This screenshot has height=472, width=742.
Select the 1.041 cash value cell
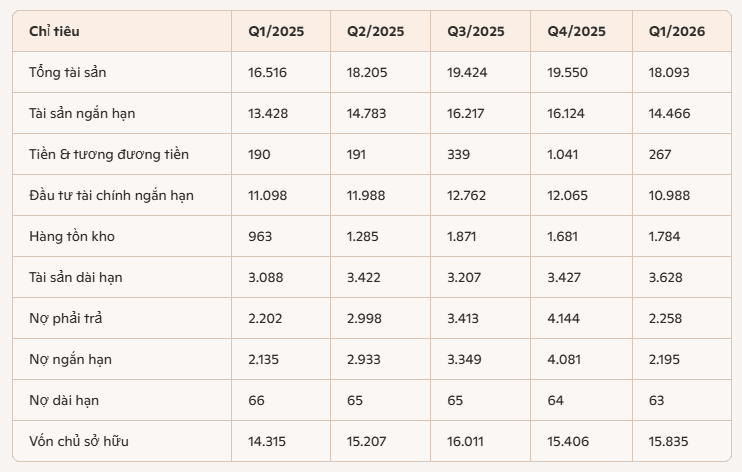pos(563,154)
